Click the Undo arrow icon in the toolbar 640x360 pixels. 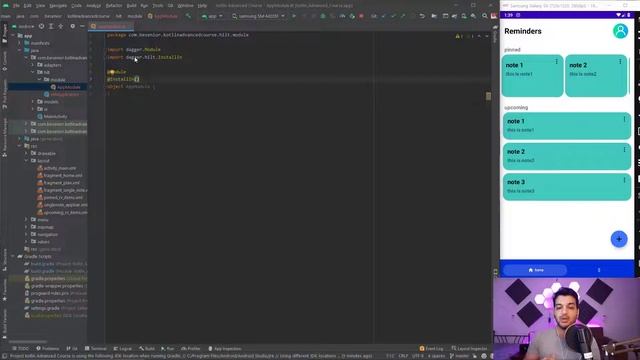click(422, 16)
